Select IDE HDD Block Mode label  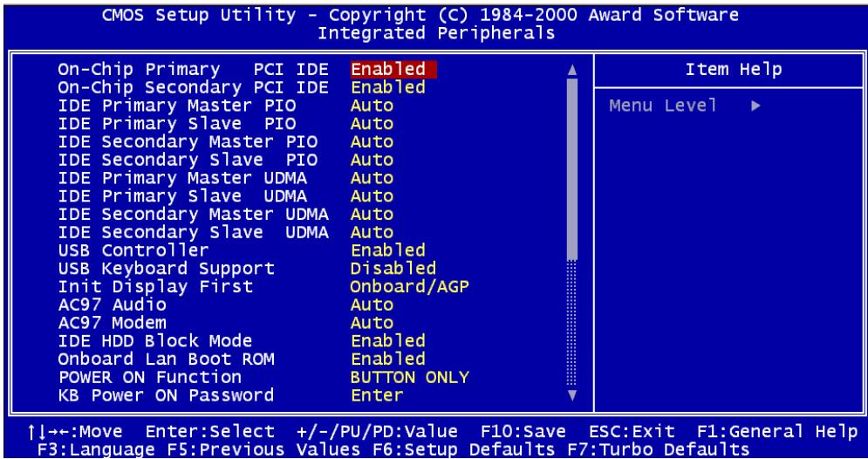click(155, 340)
